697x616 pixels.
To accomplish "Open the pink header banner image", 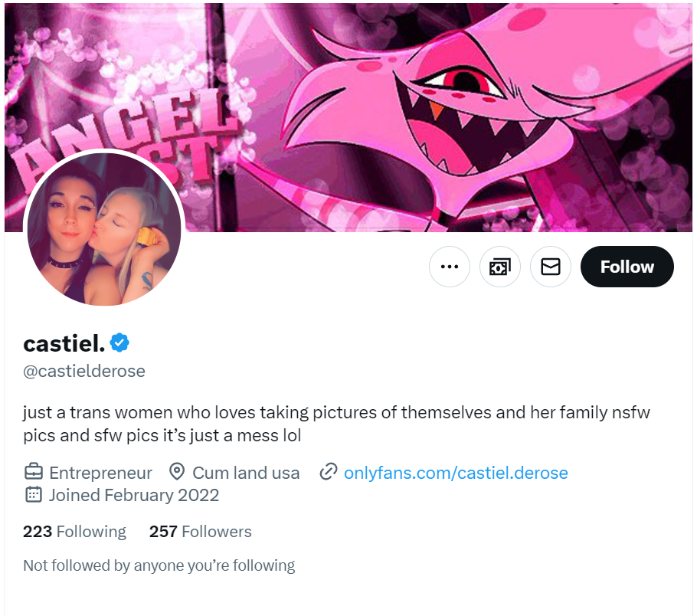I will [x=348, y=117].
